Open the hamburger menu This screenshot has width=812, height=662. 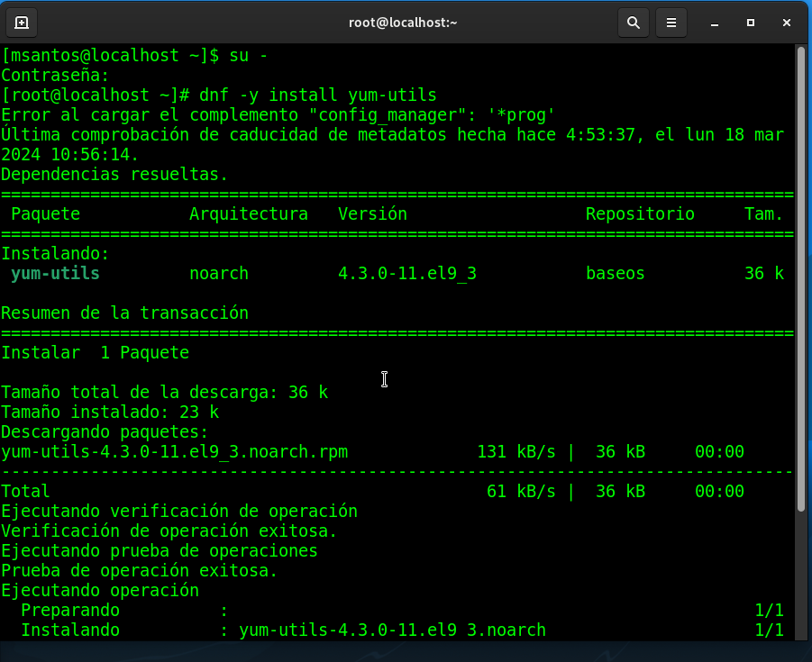pos(671,23)
